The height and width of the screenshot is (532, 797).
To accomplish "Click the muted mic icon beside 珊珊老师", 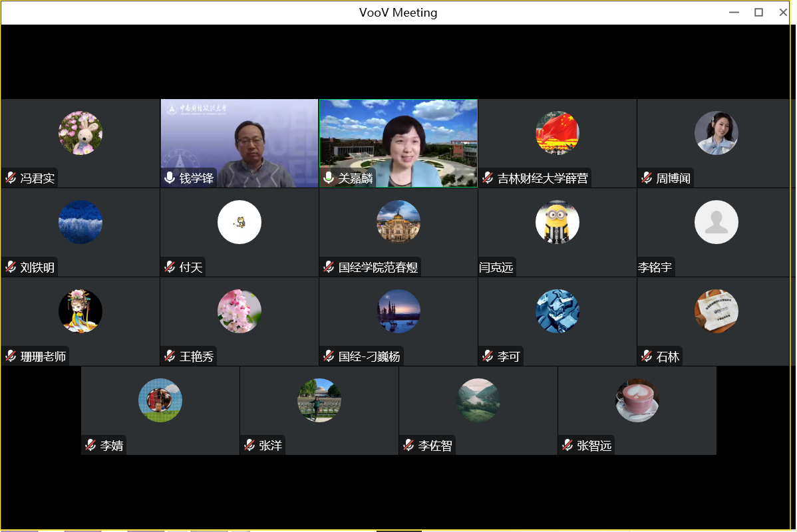I will (x=11, y=356).
